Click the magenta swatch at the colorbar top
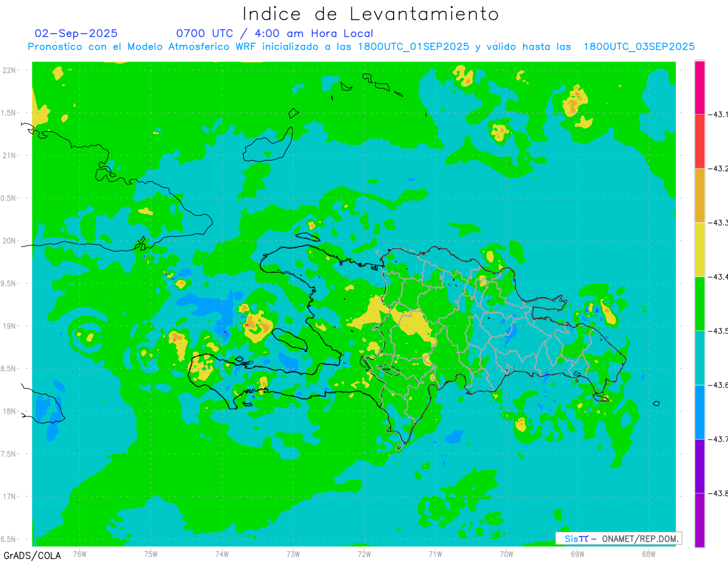The width and height of the screenshot is (728, 562). (x=699, y=87)
